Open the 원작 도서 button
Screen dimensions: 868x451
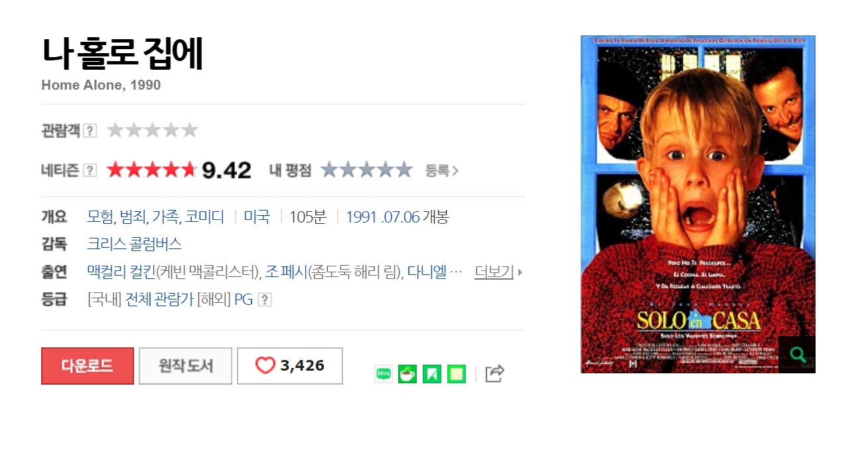pos(186,366)
